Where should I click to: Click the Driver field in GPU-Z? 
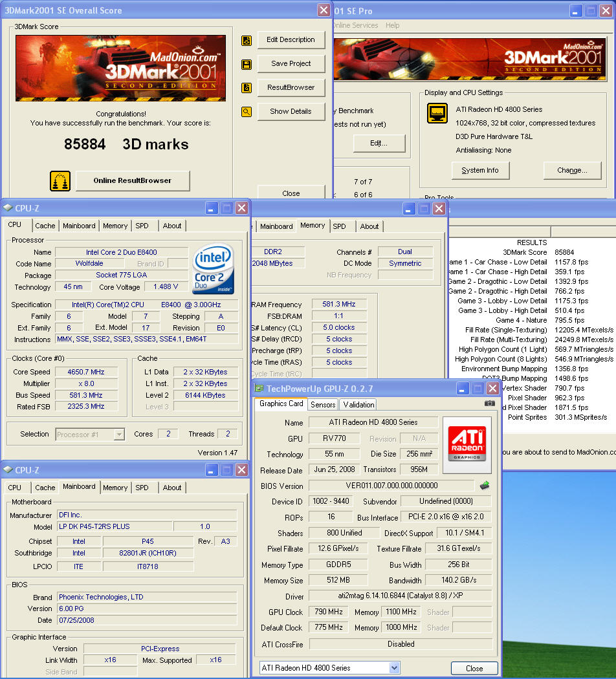401,596
